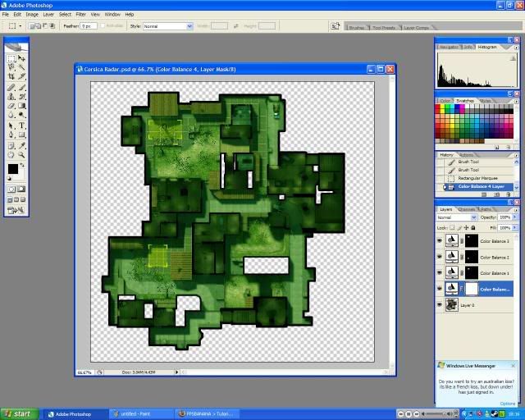525x420 pixels.
Task: Hide the Layer 0 layer visibility
Action: [440, 304]
